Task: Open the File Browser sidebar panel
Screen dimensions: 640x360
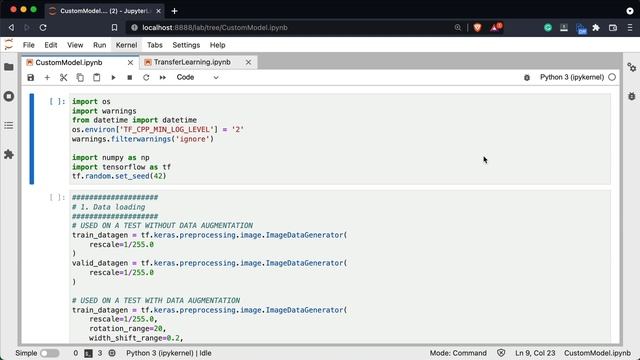Action: [9, 67]
